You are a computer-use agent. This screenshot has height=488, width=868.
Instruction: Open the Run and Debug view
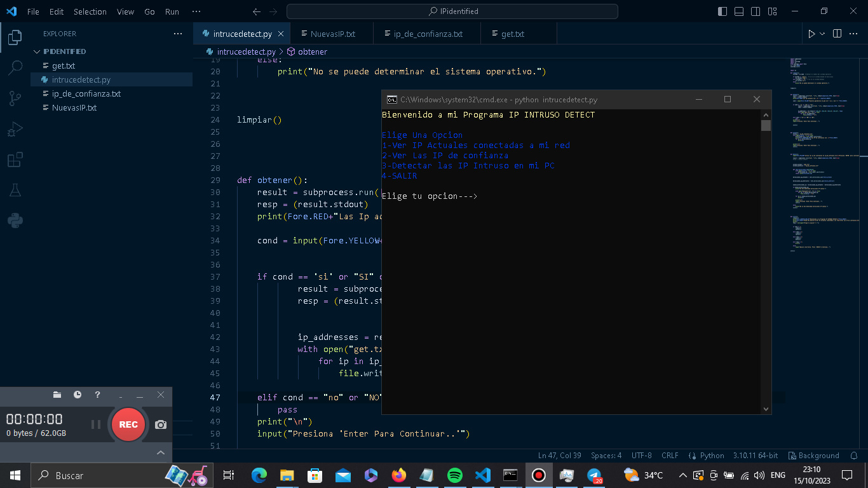(15, 129)
